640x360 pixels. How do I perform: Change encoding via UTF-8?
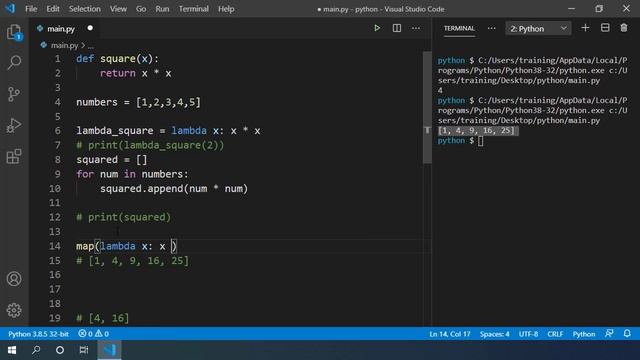pyautogui.click(x=528, y=334)
